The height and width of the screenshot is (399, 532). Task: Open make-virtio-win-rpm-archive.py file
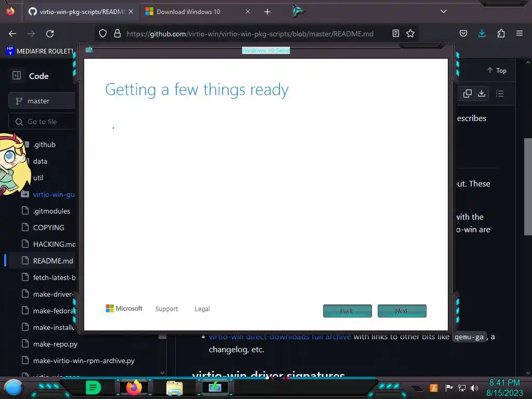84,361
